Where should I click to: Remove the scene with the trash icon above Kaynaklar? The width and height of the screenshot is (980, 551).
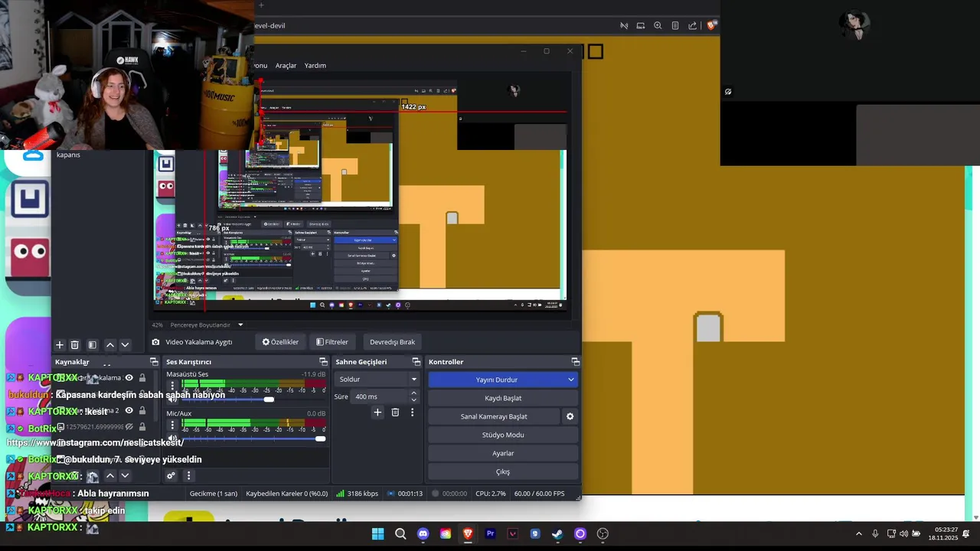click(x=74, y=345)
